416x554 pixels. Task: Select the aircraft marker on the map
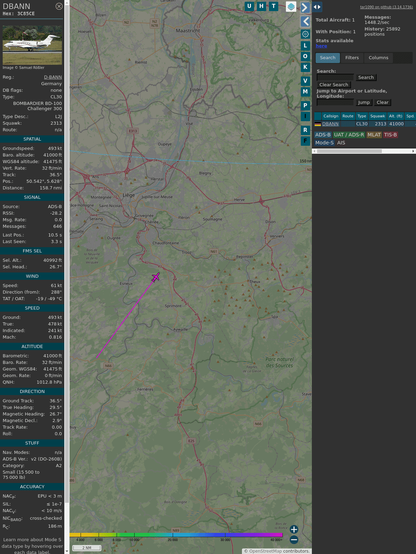tap(156, 278)
